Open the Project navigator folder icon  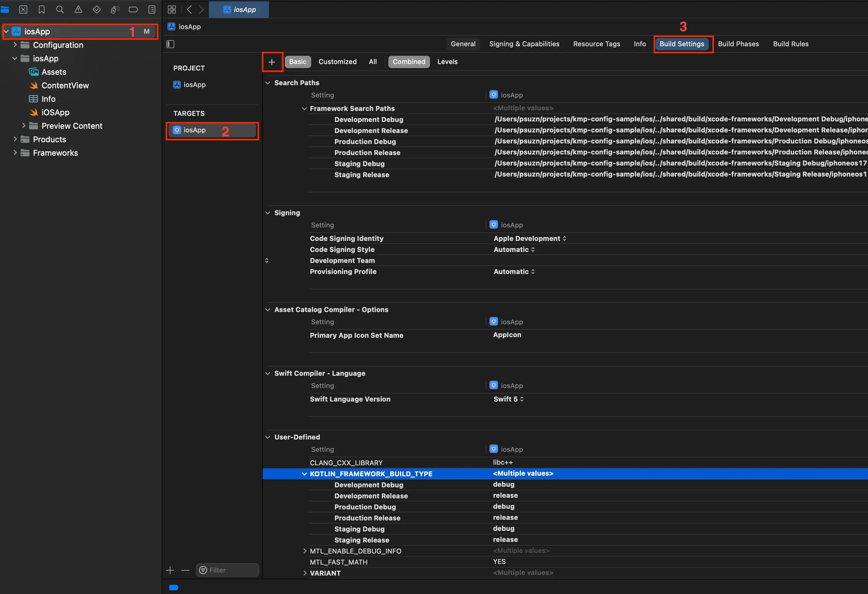[x=5, y=9]
